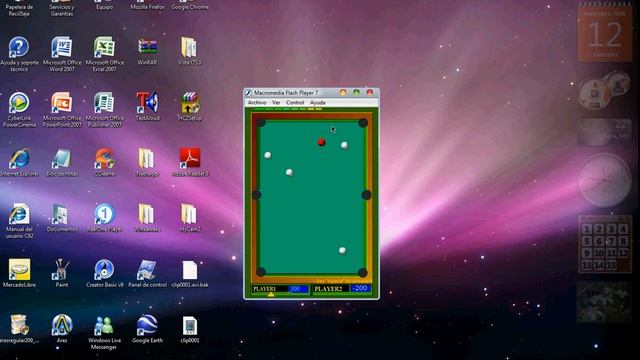Image resolution: width=640 pixels, height=360 pixels.
Task: Click the PLAYER2 score box showing -200
Action: pyautogui.click(x=360, y=288)
